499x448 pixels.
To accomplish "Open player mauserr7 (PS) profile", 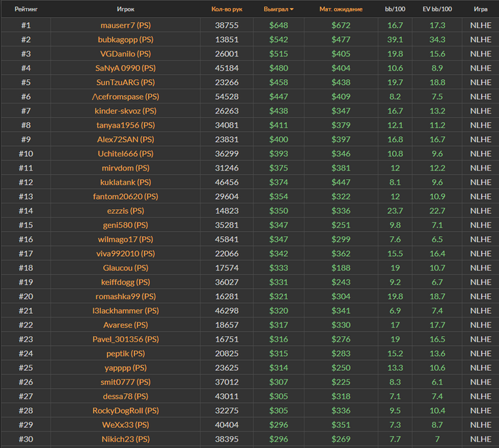I will click(x=125, y=25).
